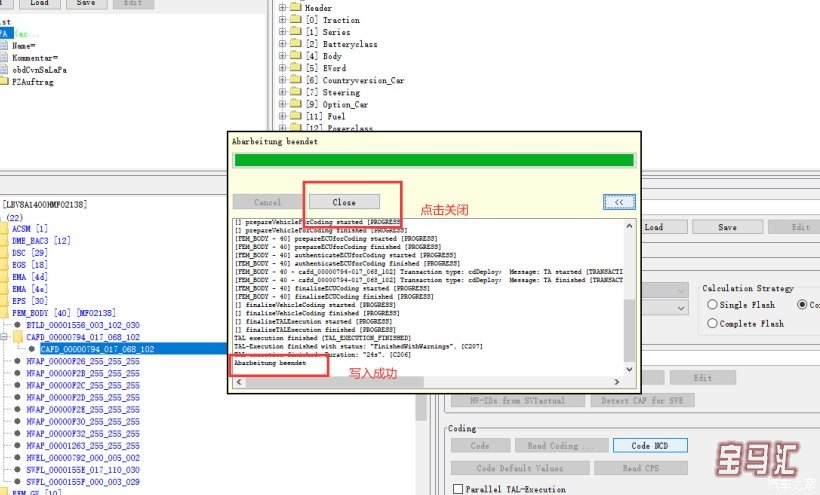
Task: Select BTLD_00001556_003_102_030 tree item
Action: pyautogui.click(x=83, y=325)
